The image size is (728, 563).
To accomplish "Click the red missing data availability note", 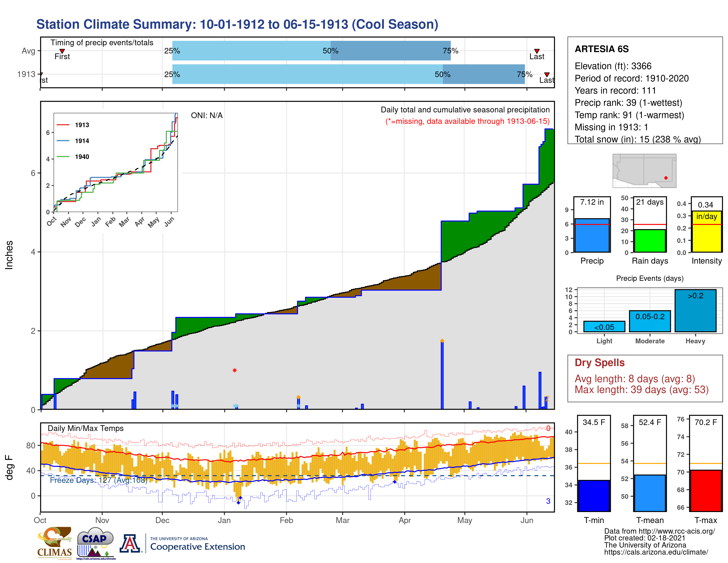I will (x=467, y=121).
